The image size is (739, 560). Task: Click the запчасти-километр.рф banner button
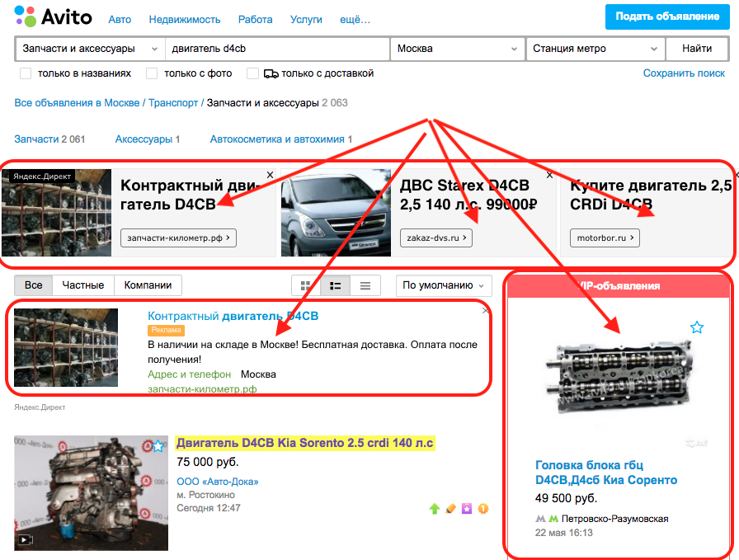(178, 238)
